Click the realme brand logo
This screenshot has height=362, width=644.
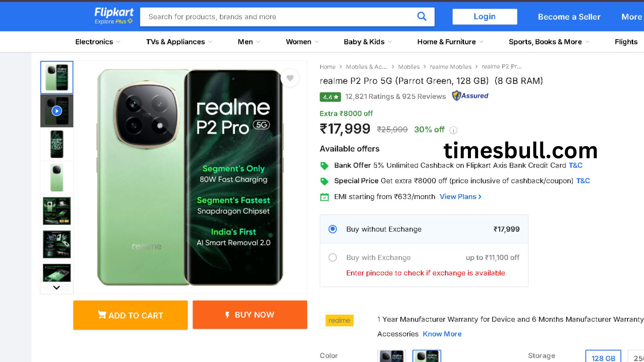pyautogui.click(x=339, y=320)
